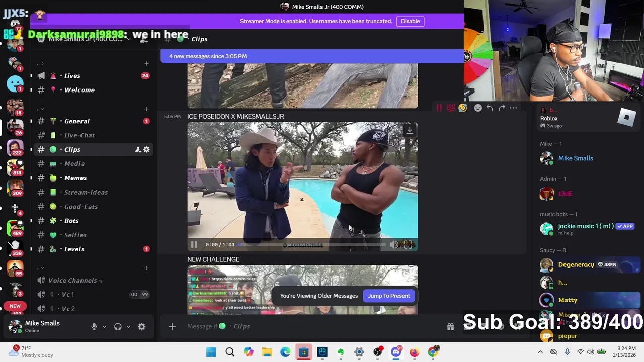This screenshot has width=644, height=362.
Task: Show hidden system tray icons
Action: click(540, 352)
